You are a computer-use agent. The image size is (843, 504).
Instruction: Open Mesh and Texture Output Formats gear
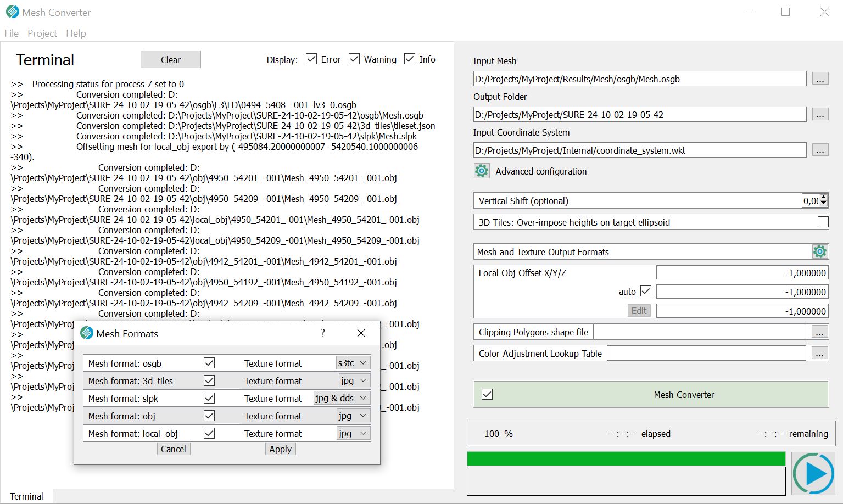click(820, 251)
